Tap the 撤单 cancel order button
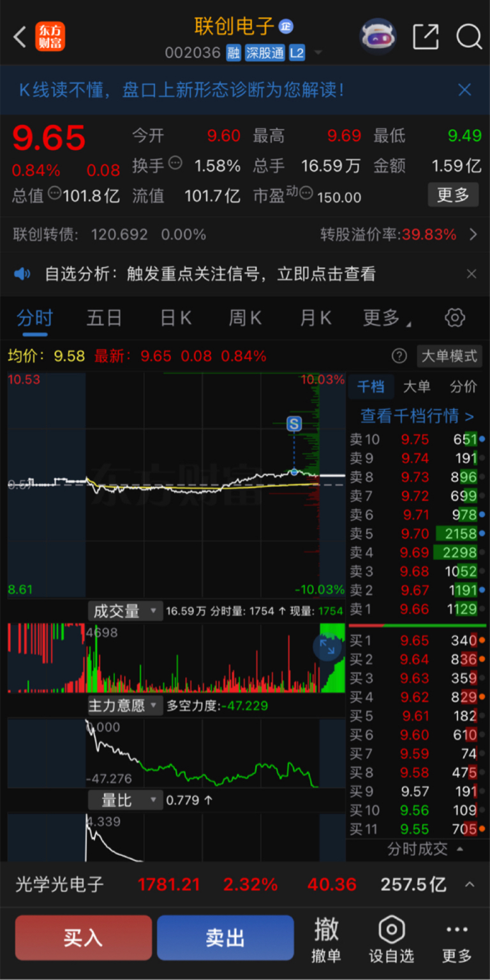490x980 pixels. [326, 940]
